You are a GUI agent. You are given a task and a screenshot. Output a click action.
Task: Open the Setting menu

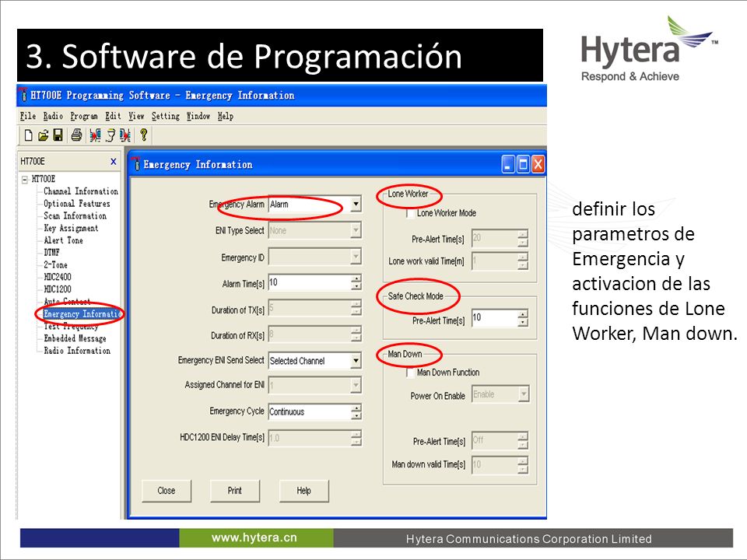pyautogui.click(x=165, y=116)
